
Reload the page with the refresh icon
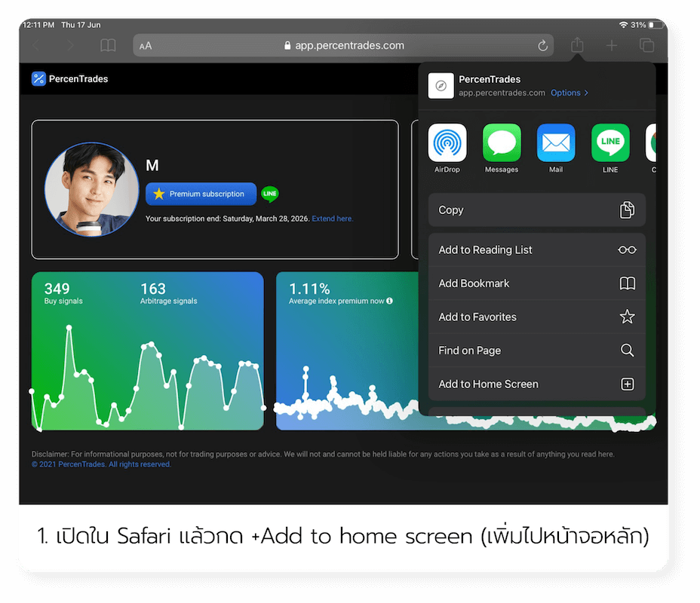point(542,45)
